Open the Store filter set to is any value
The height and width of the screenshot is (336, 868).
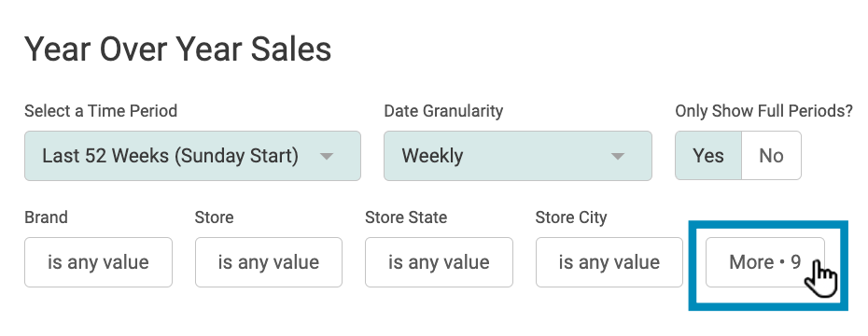269,262
